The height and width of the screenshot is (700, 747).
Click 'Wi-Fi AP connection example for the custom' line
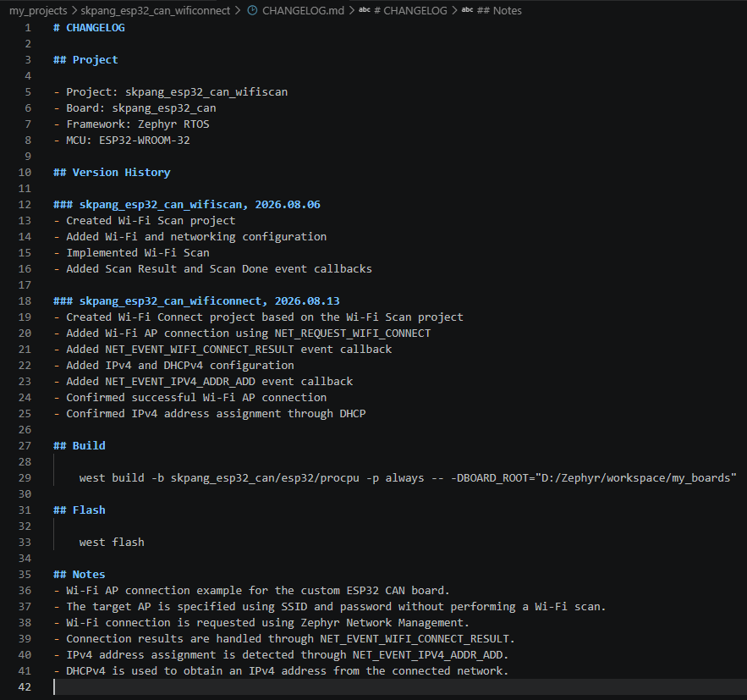tap(251, 591)
